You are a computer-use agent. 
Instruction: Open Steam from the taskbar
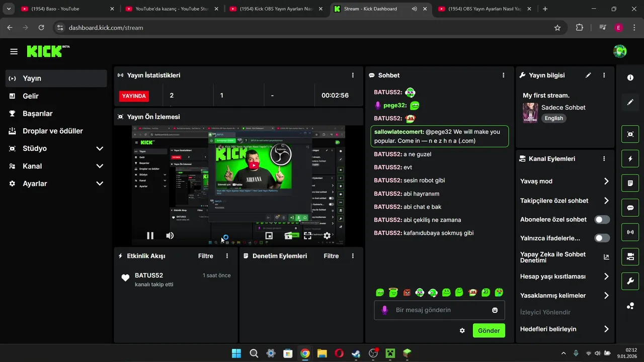click(356, 353)
